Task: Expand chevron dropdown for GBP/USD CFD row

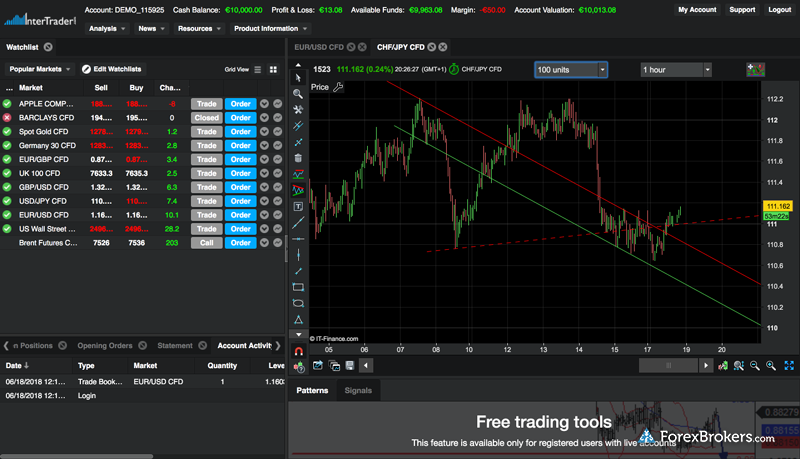Action: click(x=264, y=187)
